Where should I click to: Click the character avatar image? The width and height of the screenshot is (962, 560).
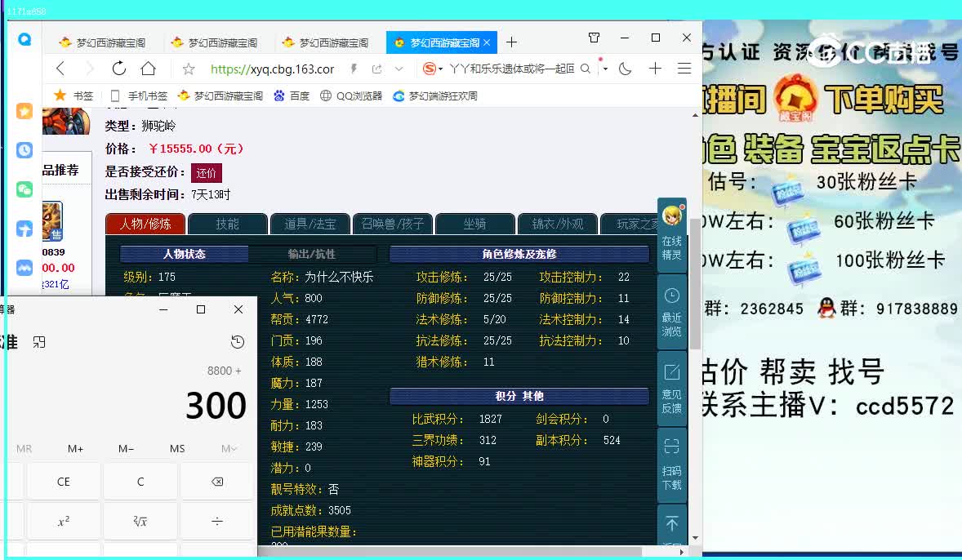point(65,121)
